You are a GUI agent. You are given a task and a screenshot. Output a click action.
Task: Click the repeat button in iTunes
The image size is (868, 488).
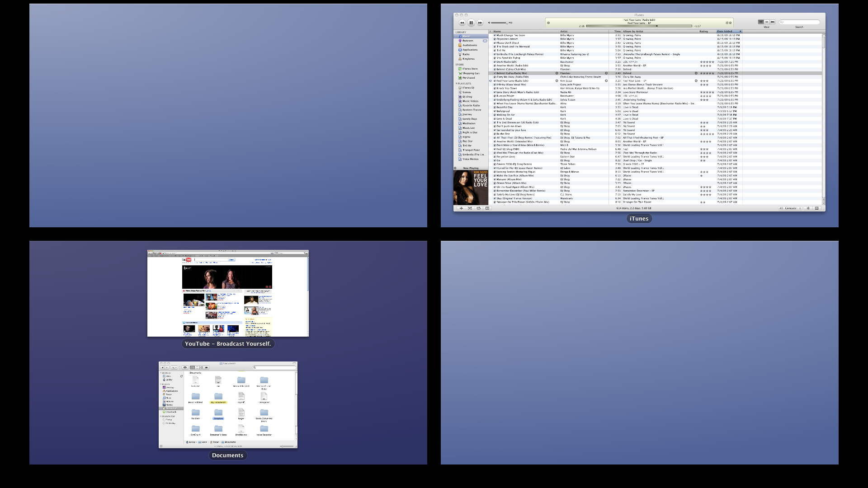point(478,208)
